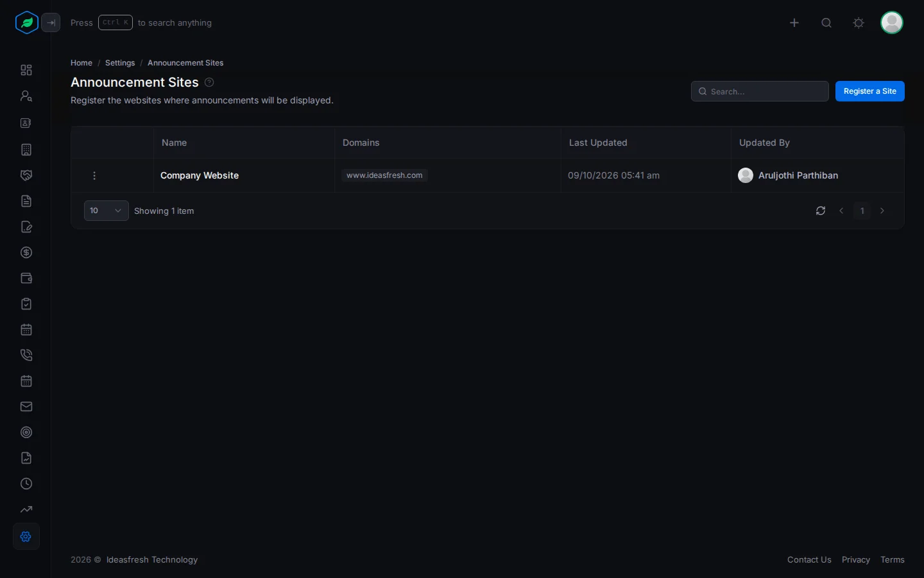Open the building companies sidebar icon
The width and height of the screenshot is (924, 578).
(26, 150)
